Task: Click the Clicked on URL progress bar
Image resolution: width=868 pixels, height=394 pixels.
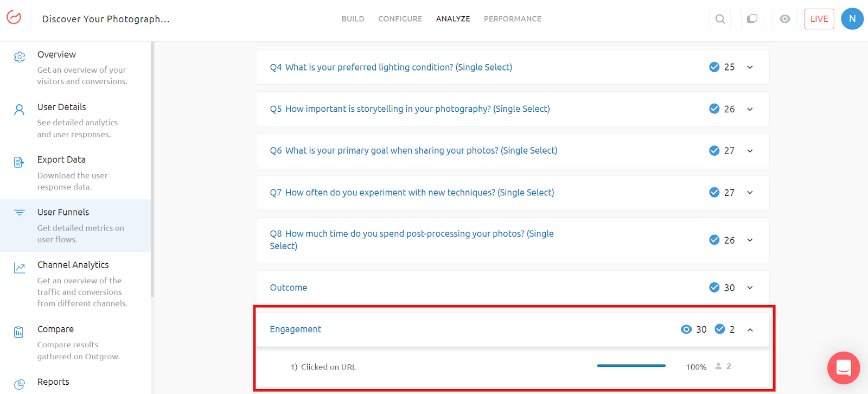Action: (x=631, y=366)
